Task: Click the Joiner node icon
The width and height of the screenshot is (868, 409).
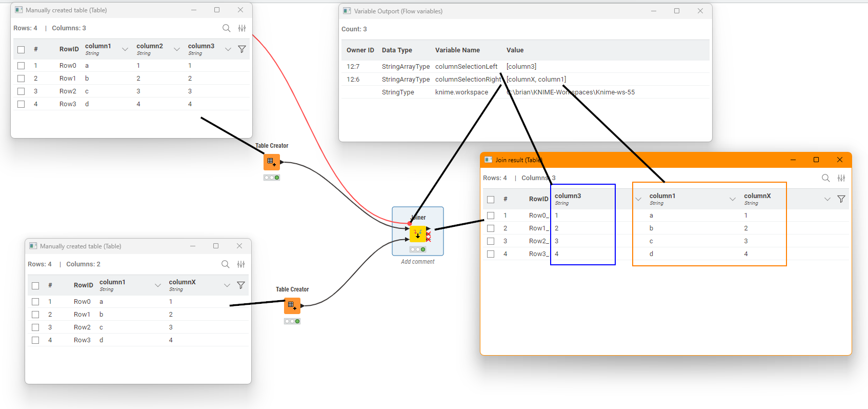Action: coord(418,234)
